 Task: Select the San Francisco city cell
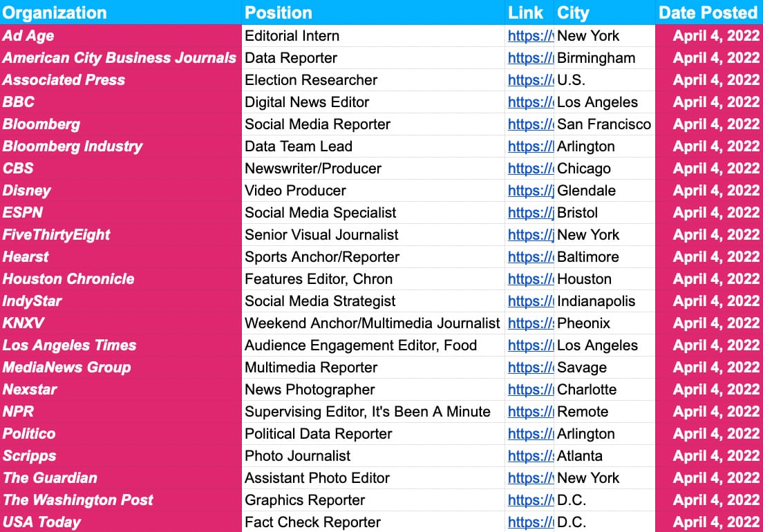[604, 124]
